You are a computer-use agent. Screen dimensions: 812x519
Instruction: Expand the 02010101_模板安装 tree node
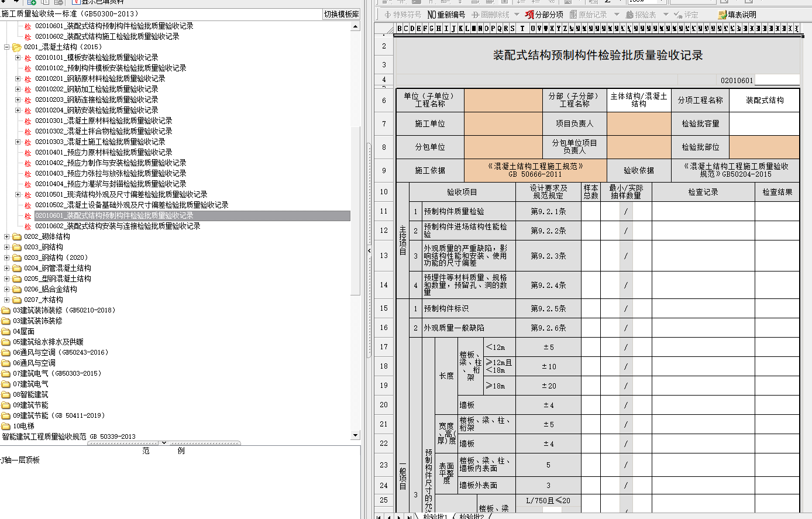18,57
